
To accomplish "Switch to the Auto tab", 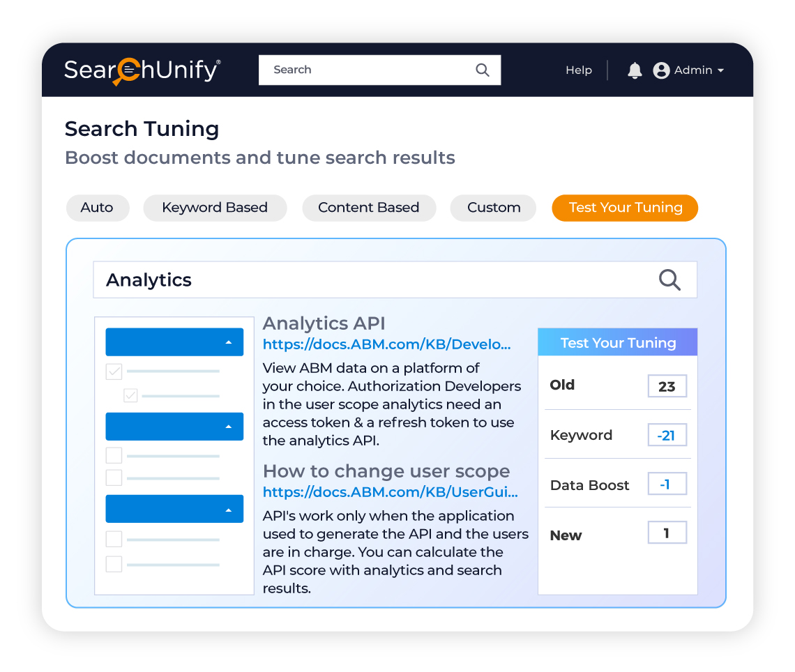I will (x=98, y=208).
